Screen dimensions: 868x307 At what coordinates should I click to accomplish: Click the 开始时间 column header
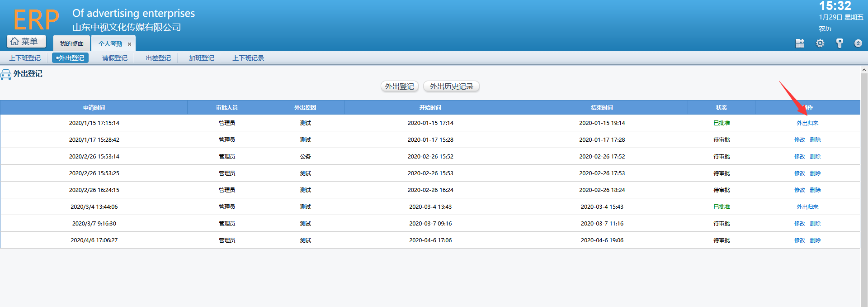(430, 108)
